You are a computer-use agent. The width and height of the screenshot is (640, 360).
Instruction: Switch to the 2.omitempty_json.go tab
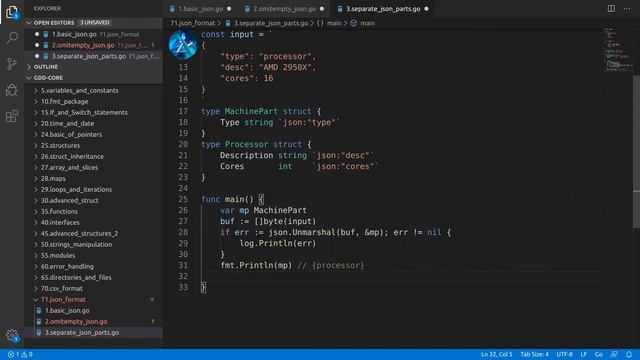pos(284,9)
